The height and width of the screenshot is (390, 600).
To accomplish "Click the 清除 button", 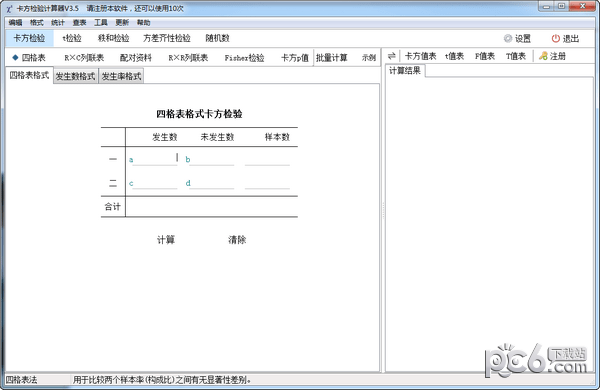I will point(237,240).
